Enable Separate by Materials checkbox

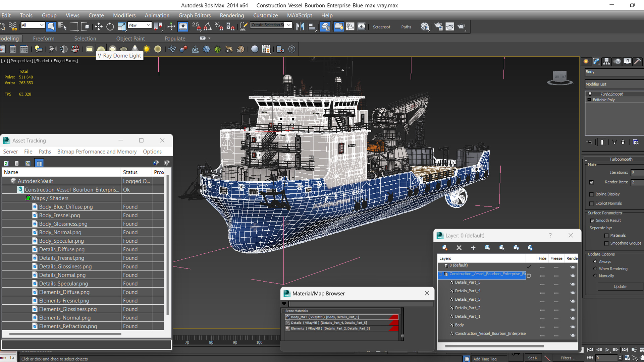(606, 236)
